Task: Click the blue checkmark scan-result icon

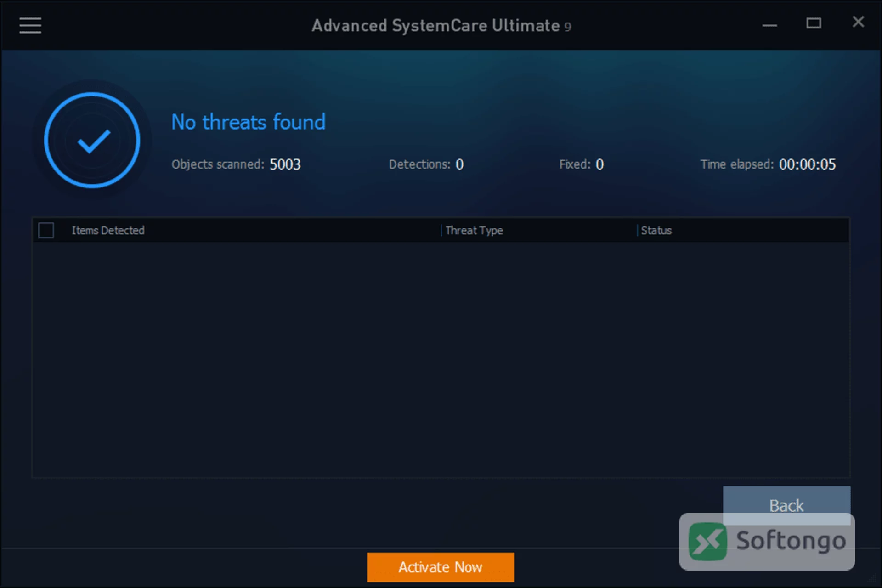Action: click(92, 140)
